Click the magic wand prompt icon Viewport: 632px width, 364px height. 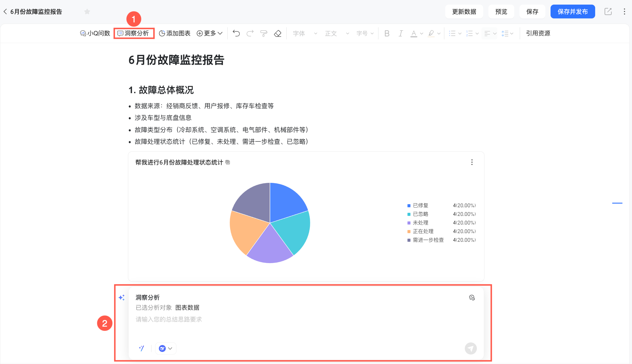point(141,348)
